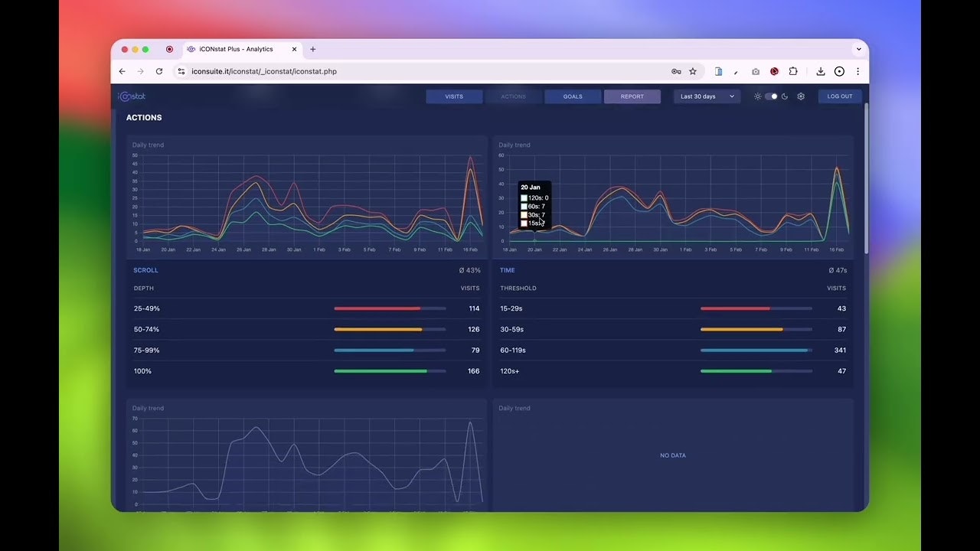Click the pen extension icon
The height and width of the screenshot is (551, 980).
(737, 71)
